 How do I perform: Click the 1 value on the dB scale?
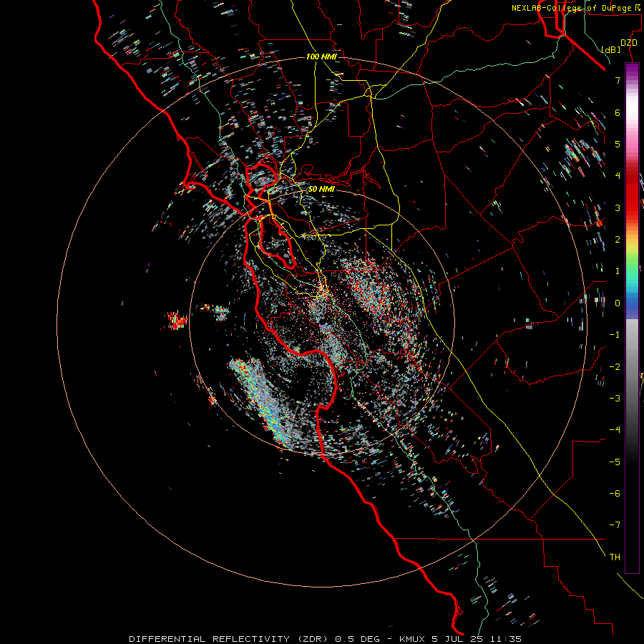[618, 271]
